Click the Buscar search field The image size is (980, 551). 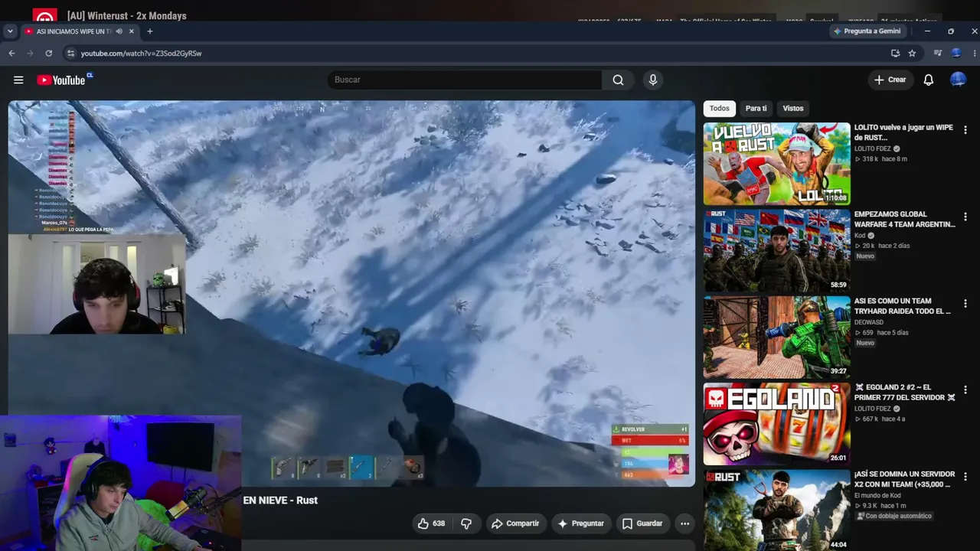click(x=465, y=80)
